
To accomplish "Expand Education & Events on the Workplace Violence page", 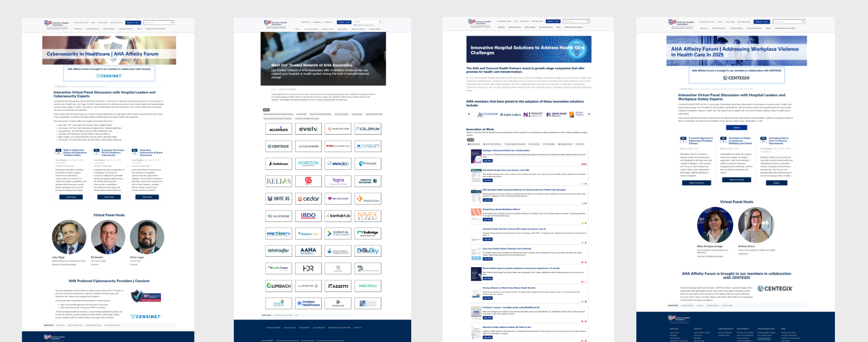I will [755, 28].
